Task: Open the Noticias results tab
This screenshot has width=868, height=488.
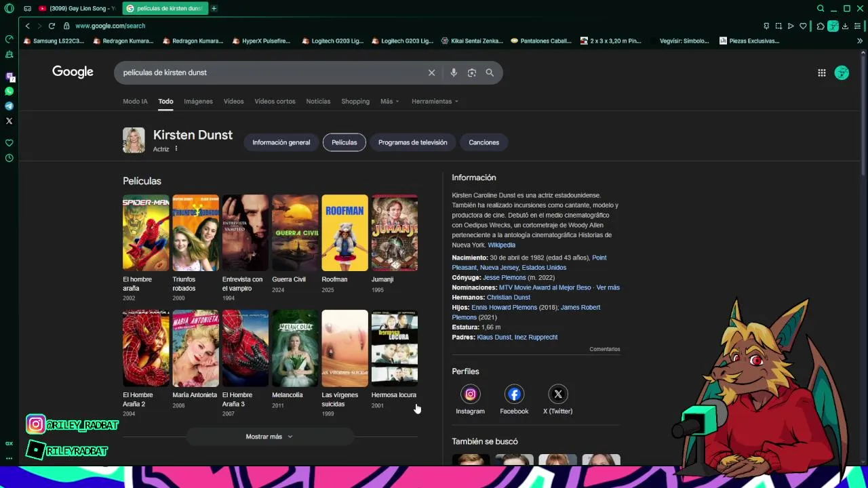Action: 318,102
